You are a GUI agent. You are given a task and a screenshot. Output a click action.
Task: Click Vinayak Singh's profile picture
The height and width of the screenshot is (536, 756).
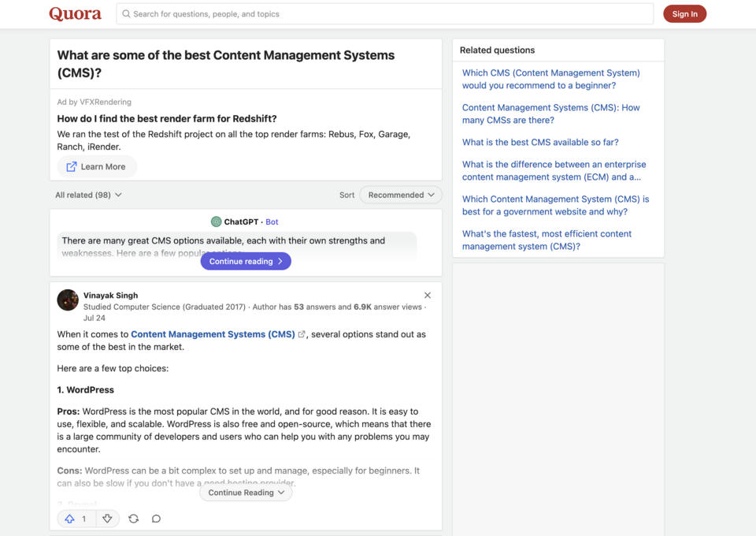[x=68, y=300]
